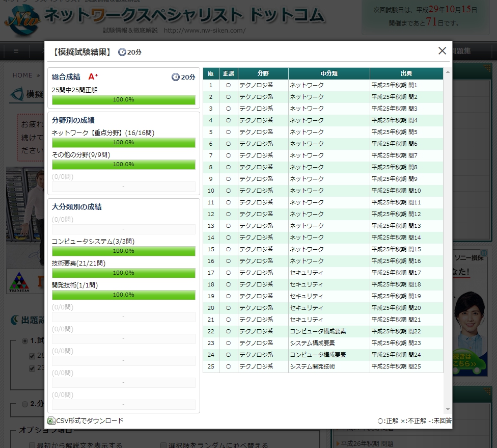497x448 pixels.
Task: Click the clock icon in the 総合成績 panel
Action: [x=176, y=77]
